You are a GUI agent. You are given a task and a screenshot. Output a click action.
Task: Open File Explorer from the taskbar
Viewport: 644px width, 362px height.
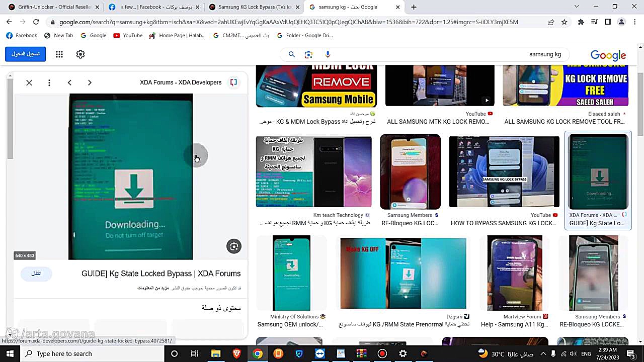pyautogui.click(x=216, y=353)
